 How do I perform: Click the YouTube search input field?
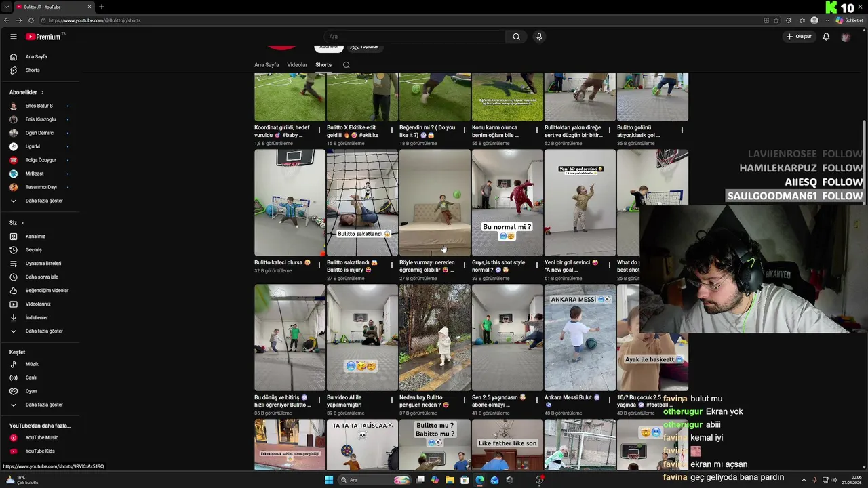(414, 37)
